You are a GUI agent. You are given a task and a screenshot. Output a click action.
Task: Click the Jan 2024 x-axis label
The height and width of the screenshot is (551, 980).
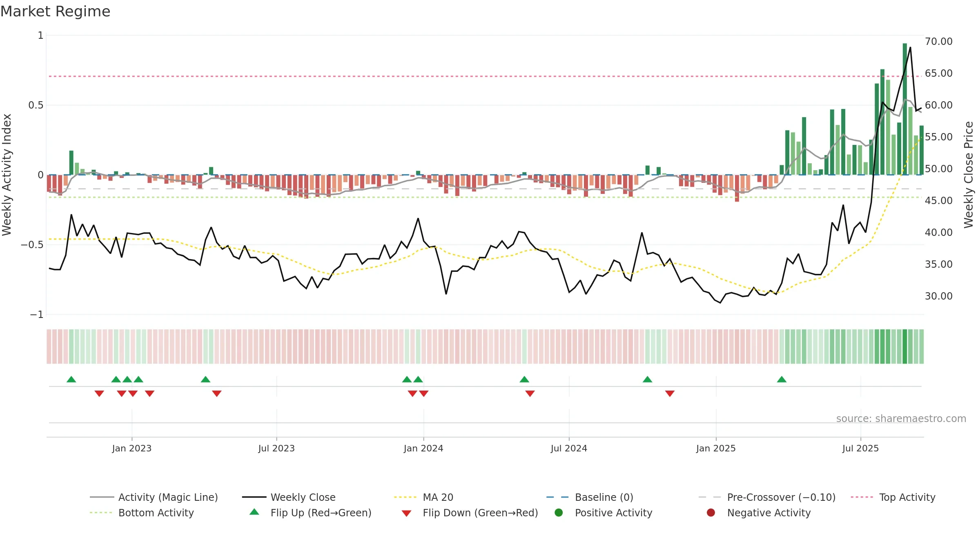click(423, 448)
